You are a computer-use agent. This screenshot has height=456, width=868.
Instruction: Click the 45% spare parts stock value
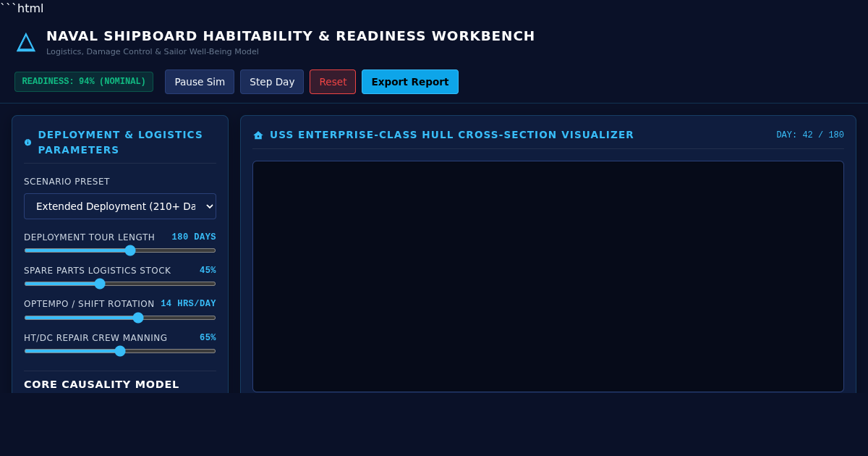click(208, 271)
